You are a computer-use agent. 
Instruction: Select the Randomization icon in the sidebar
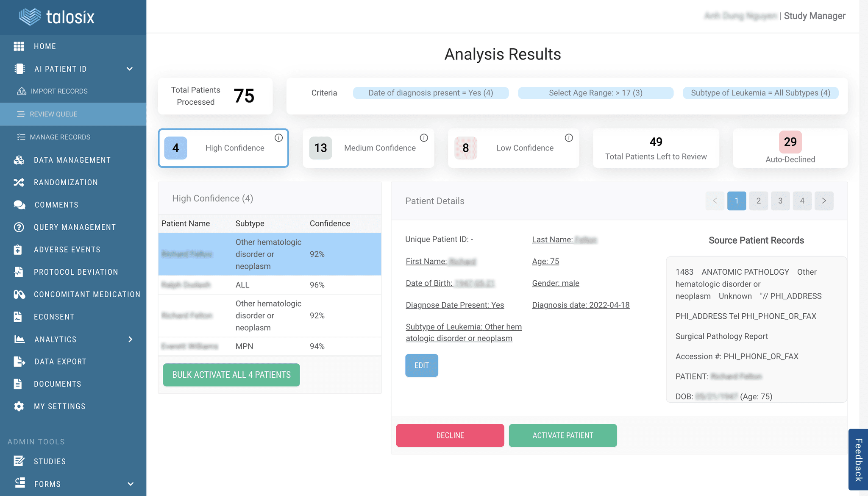(19, 182)
